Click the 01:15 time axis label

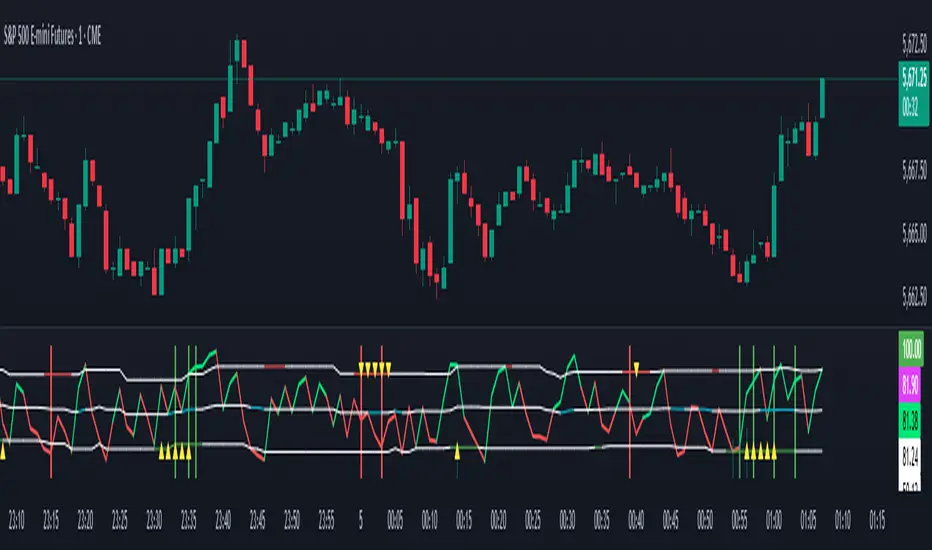[x=877, y=521]
